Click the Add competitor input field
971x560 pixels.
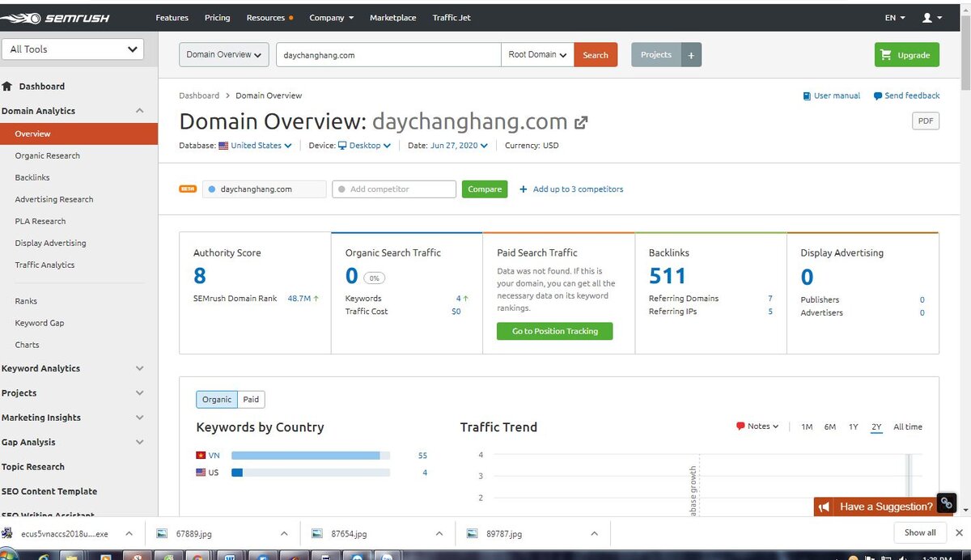point(394,189)
